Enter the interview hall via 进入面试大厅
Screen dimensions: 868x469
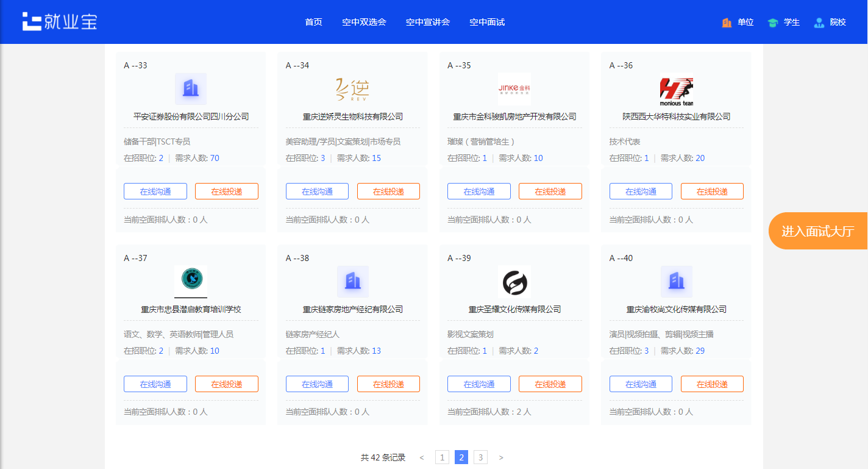pos(818,231)
